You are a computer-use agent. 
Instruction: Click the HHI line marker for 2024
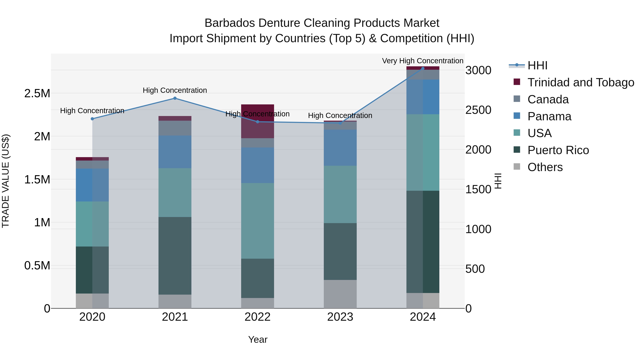coord(423,68)
